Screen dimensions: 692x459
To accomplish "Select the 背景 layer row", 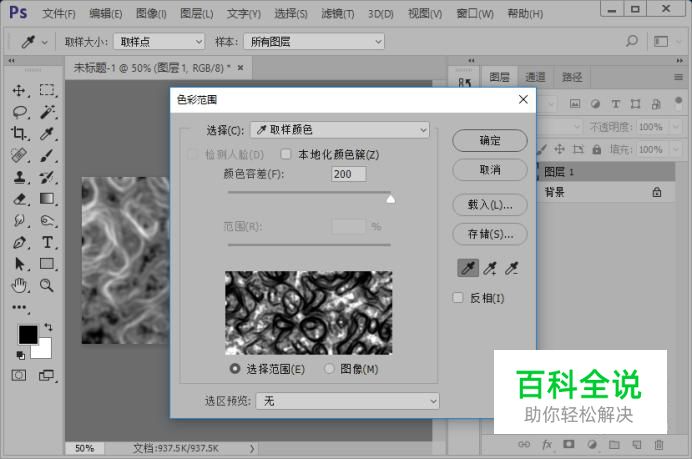I will click(x=606, y=192).
